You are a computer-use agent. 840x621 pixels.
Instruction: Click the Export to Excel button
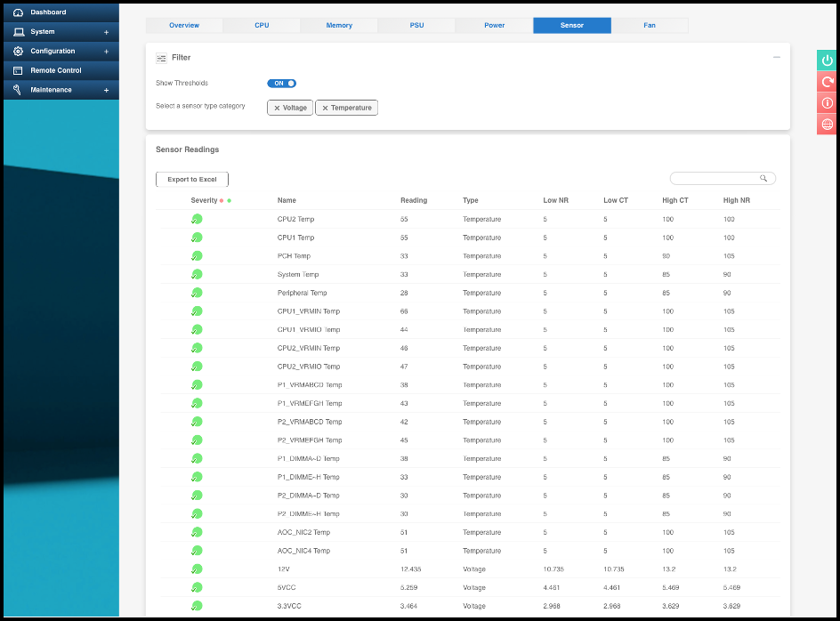[x=192, y=179]
